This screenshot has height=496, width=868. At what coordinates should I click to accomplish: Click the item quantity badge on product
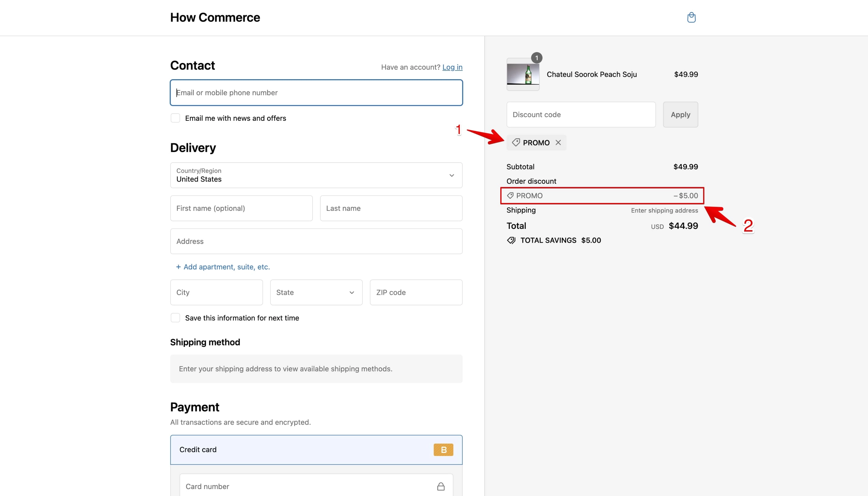pos(536,58)
